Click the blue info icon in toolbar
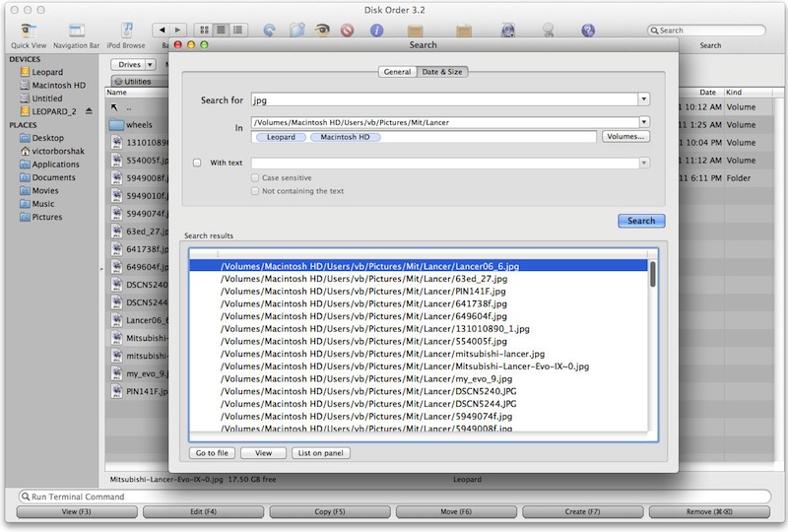 375,31
